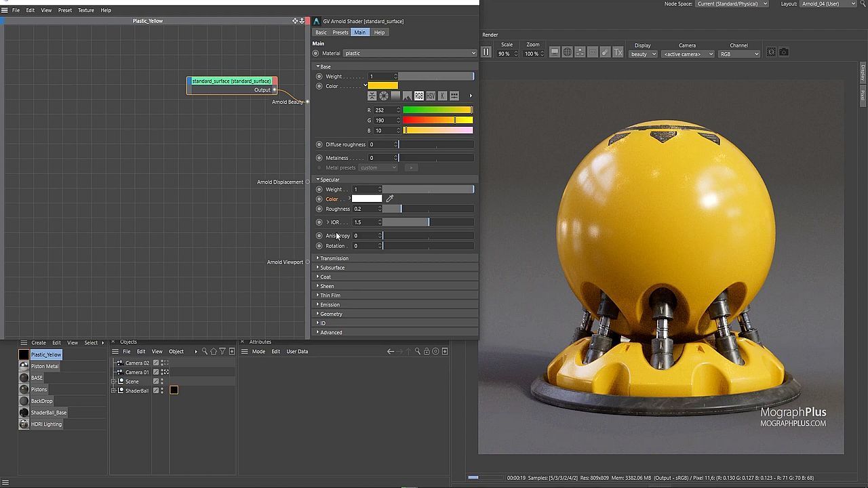Viewport: 868px width, 488px height.
Task: Expand the Coat section
Action: (x=325, y=277)
